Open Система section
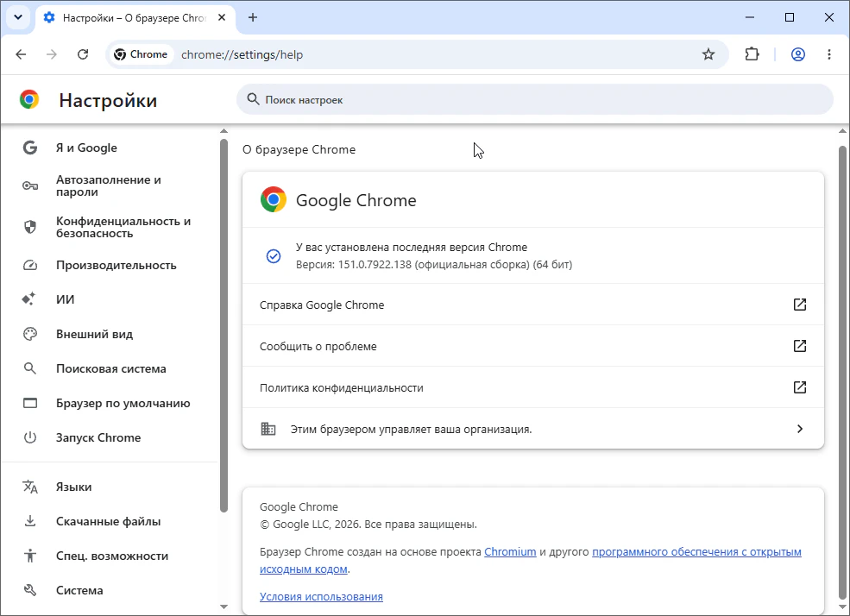850x616 pixels. 110,590
